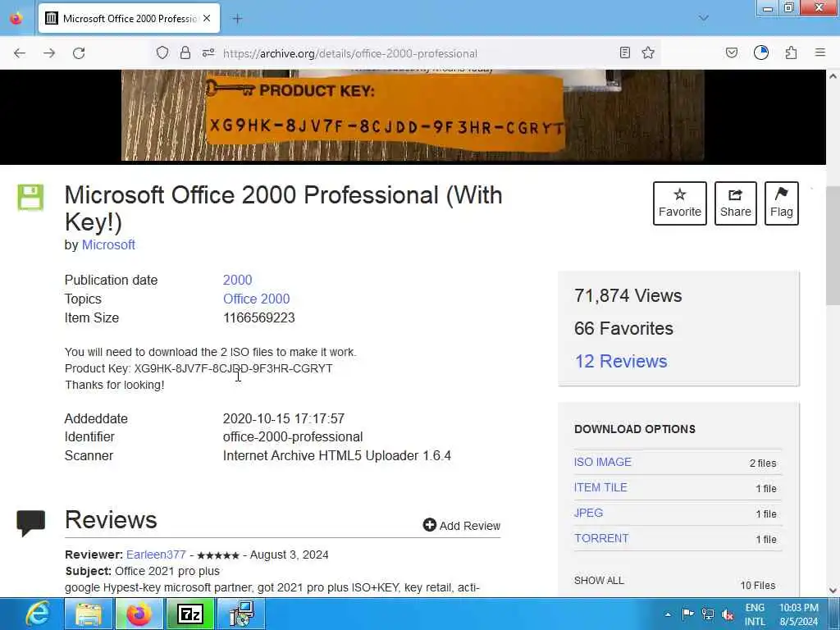
Task: Open the clock showing 10:03 PM
Action: pyautogui.click(x=799, y=614)
